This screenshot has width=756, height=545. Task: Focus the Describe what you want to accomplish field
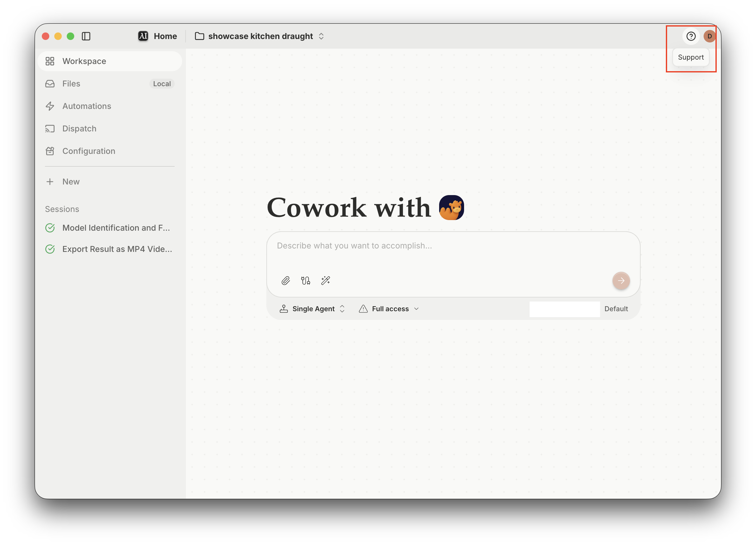click(x=453, y=246)
